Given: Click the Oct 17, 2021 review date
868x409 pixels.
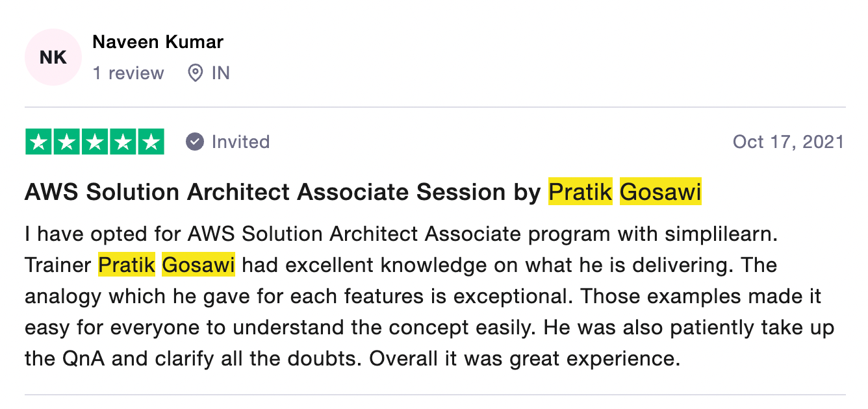Looking at the screenshot, I should 788,142.
